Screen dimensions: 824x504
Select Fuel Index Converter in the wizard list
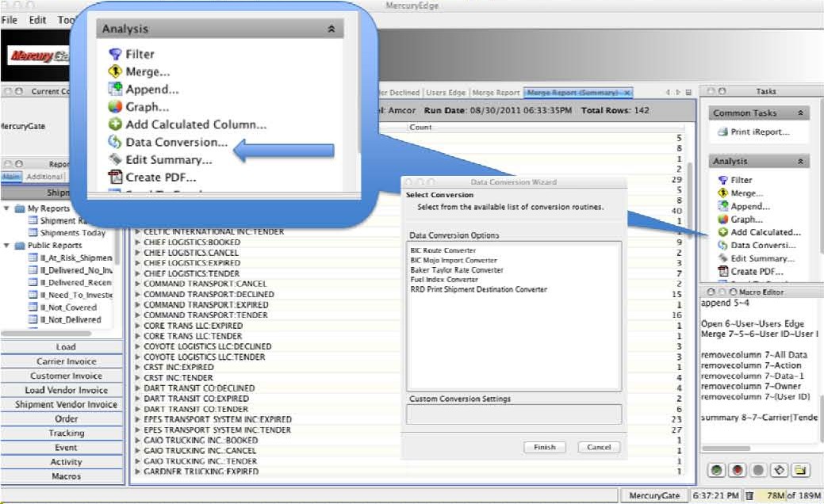[x=444, y=280]
